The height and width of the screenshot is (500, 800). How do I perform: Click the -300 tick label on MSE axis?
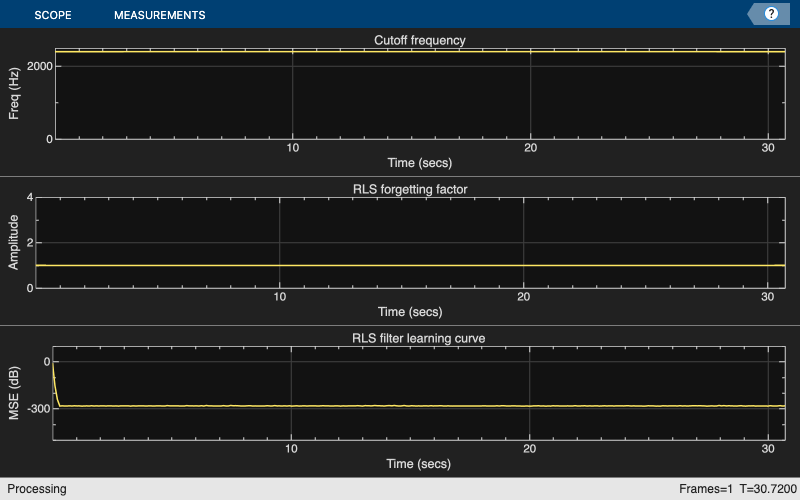pos(39,409)
